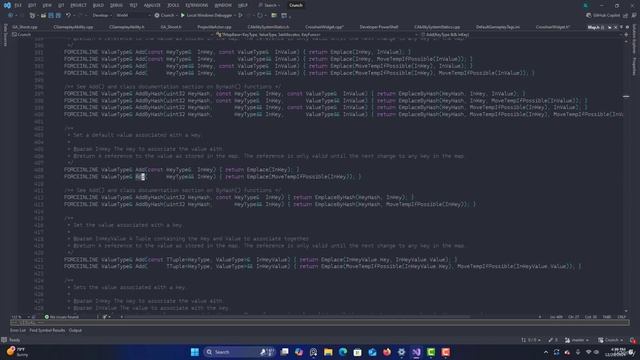640x360 pixels.
Task: Open the master branch selector
Action: pyautogui.click(x=577, y=340)
